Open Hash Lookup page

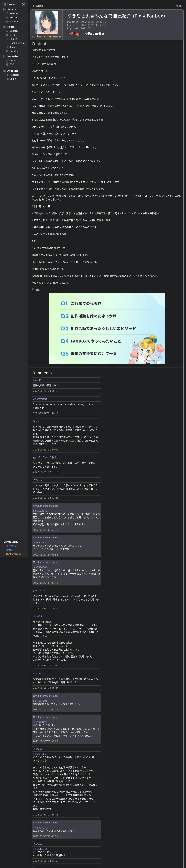17,43
